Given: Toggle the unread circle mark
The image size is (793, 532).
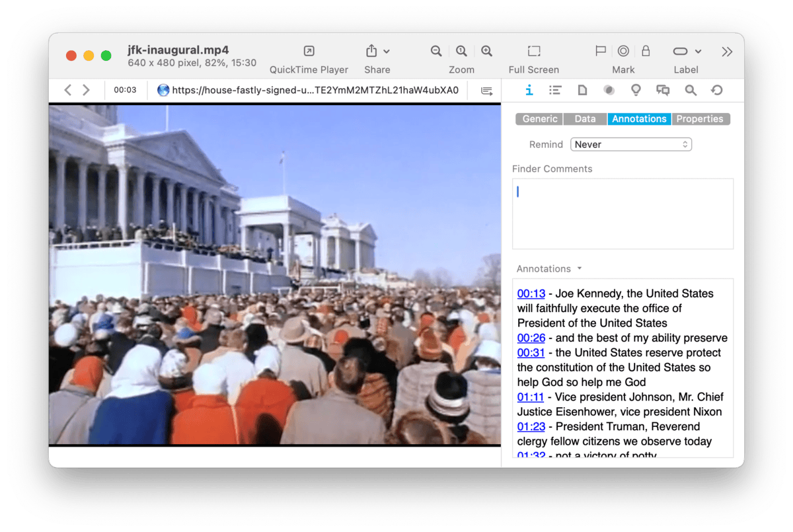Looking at the screenshot, I should 623,52.
